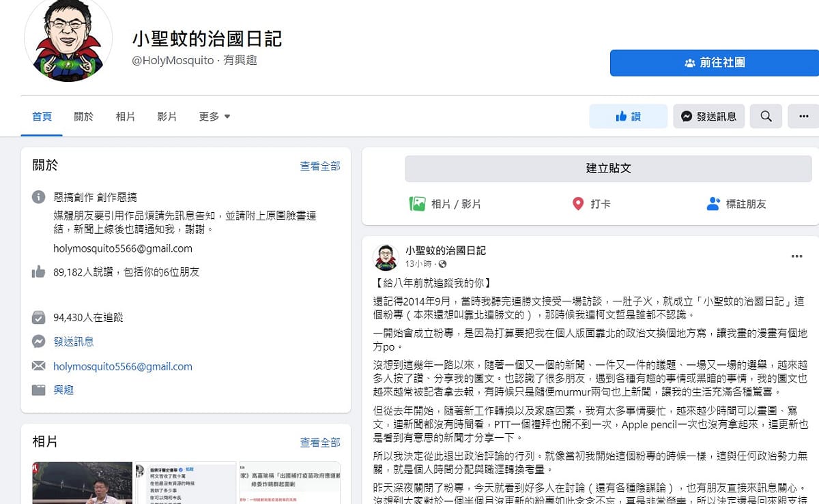
Task: Switch to the 相片 tab
Action: [126, 117]
